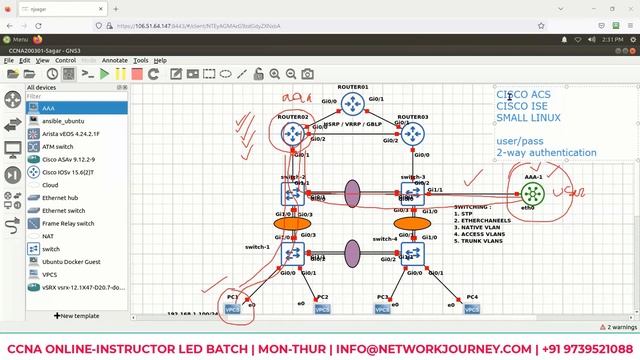Browse security devices sidebar icon
640x360 pixels.
pyautogui.click(x=13, y=175)
